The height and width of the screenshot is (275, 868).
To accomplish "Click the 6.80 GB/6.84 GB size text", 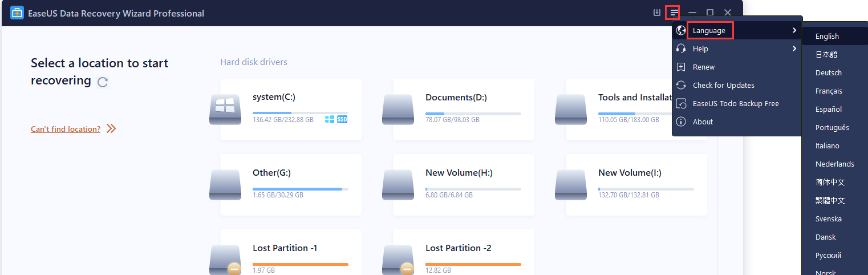I will pyautogui.click(x=449, y=195).
